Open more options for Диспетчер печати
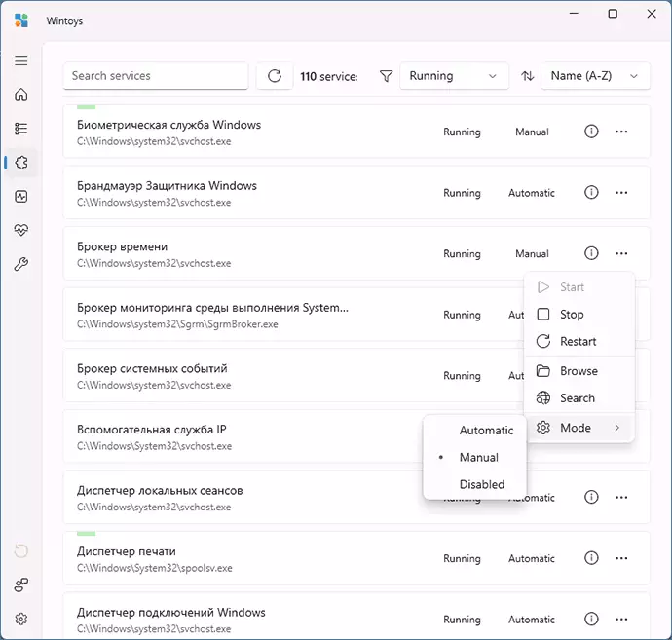Screen dimensions: 672x640 pos(621,558)
